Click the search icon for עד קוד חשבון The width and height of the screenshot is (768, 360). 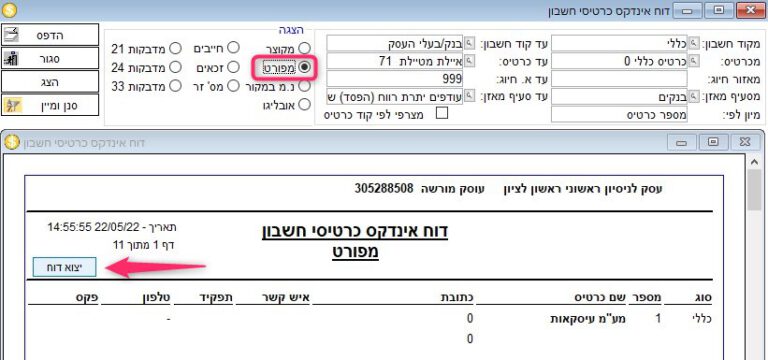(x=469, y=44)
